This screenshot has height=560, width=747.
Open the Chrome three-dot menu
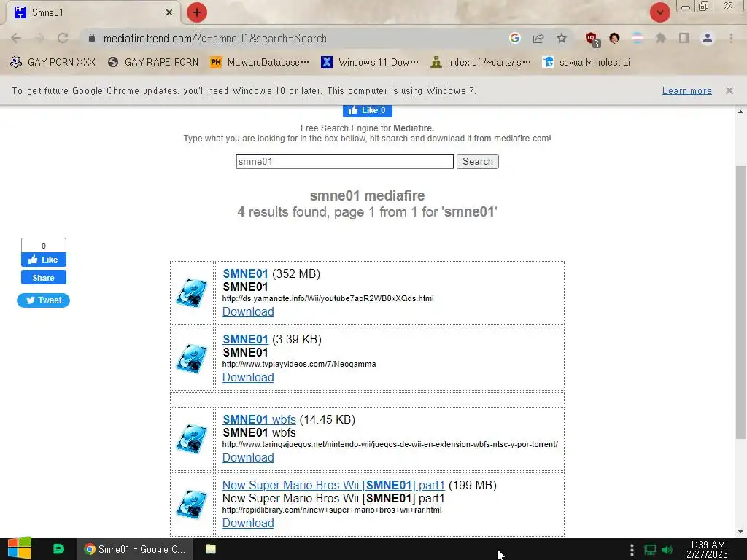click(x=731, y=38)
